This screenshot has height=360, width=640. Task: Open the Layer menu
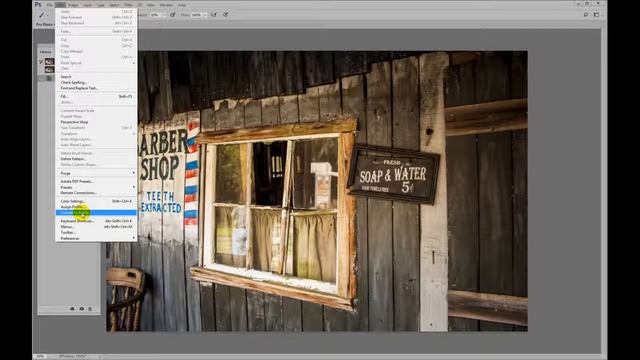tap(88, 5)
